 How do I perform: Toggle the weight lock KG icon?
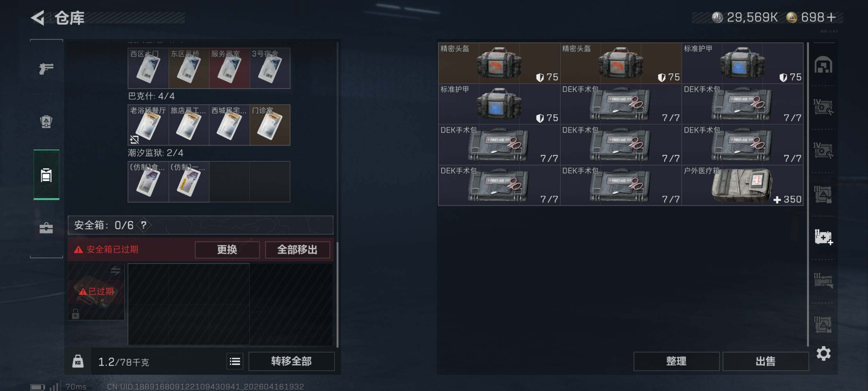[78, 361]
